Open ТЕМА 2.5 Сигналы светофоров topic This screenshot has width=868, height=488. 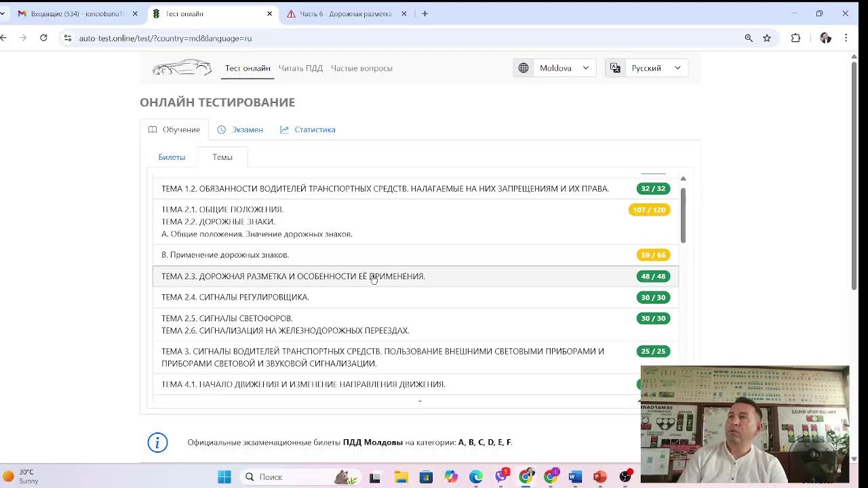416,324
